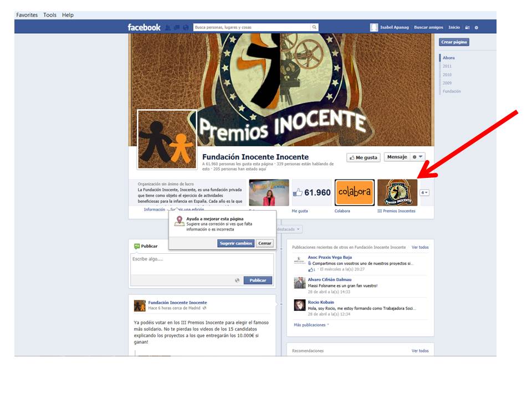Click the Isabel Apanag profile avatar
The width and height of the screenshot is (532, 399).
375,27
